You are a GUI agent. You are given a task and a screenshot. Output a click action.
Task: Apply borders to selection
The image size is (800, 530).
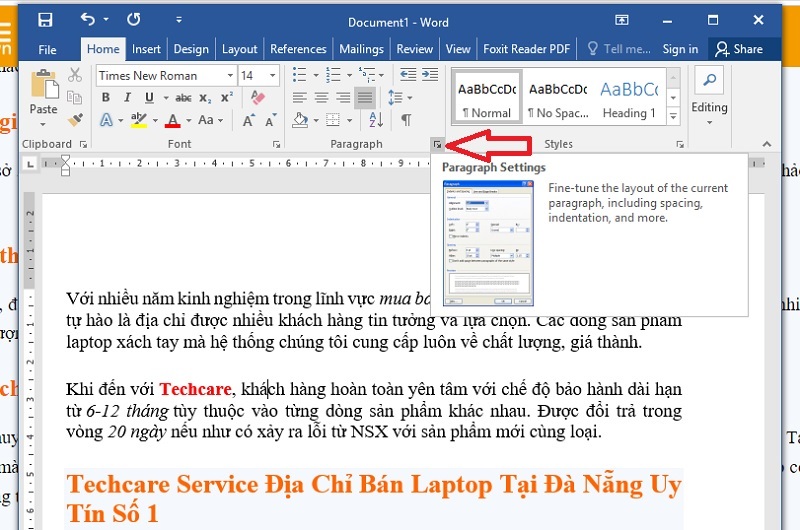333,120
